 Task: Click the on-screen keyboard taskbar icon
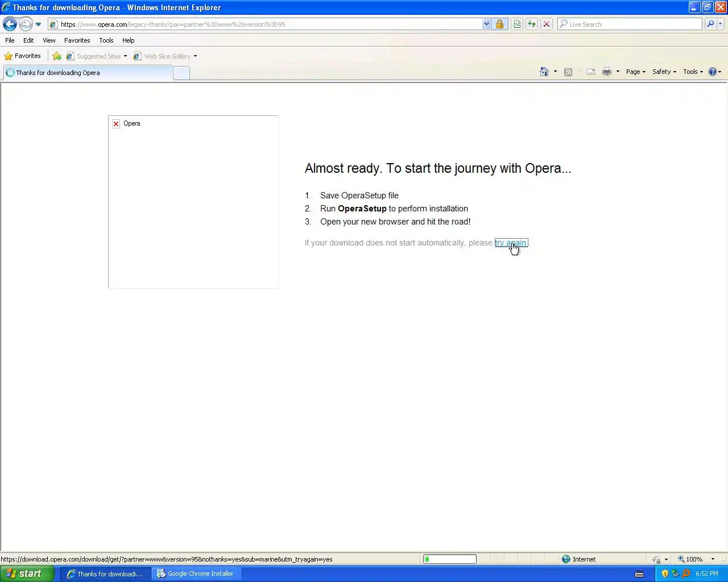point(639,574)
